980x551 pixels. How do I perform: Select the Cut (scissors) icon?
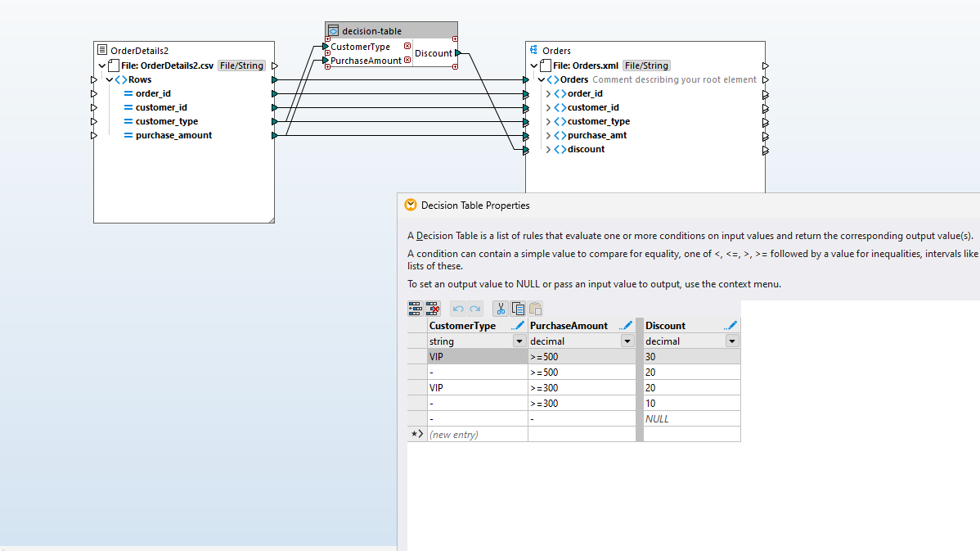click(x=501, y=309)
